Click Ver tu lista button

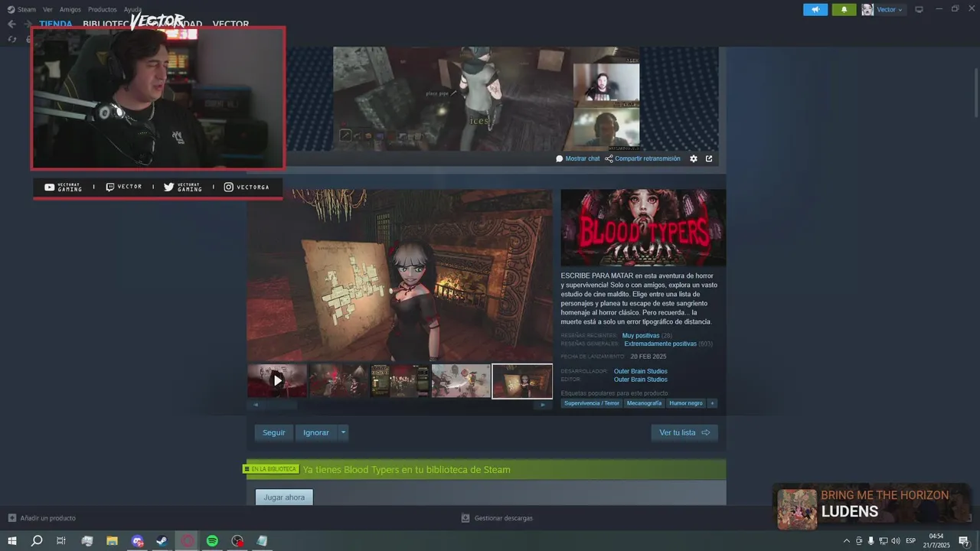point(684,432)
